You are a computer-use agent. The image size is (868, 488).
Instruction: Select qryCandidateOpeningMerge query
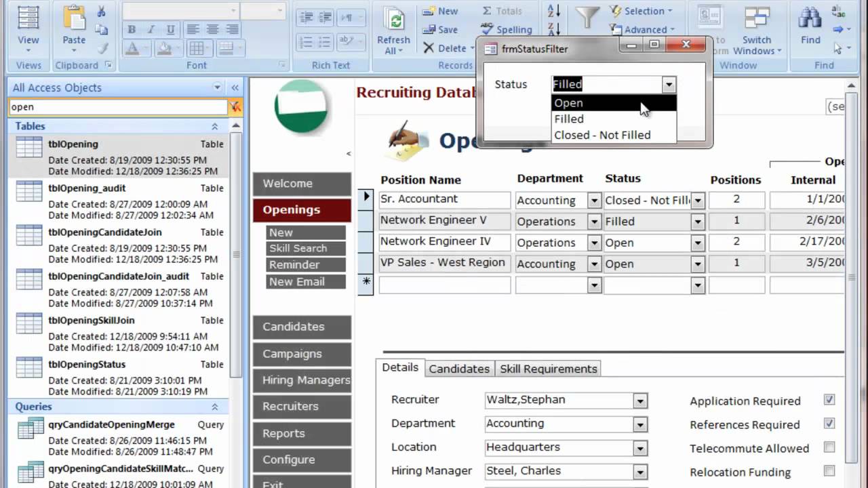pyautogui.click(x=119, y=437)
